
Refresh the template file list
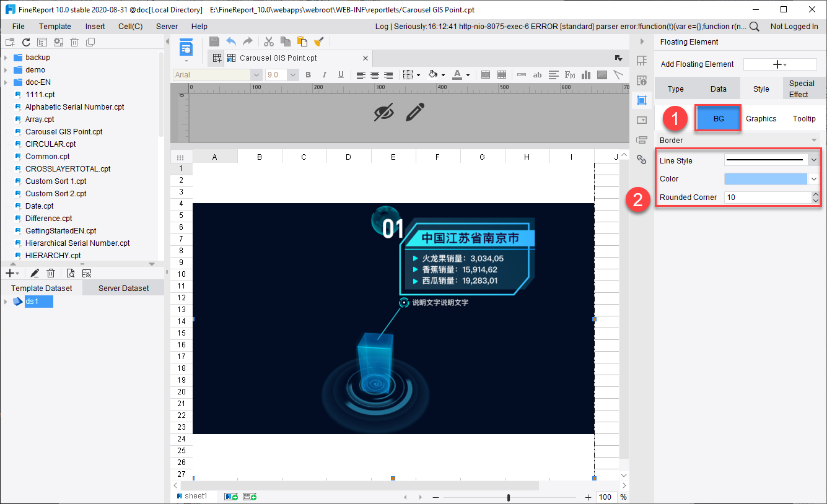(x=26, y=42)
